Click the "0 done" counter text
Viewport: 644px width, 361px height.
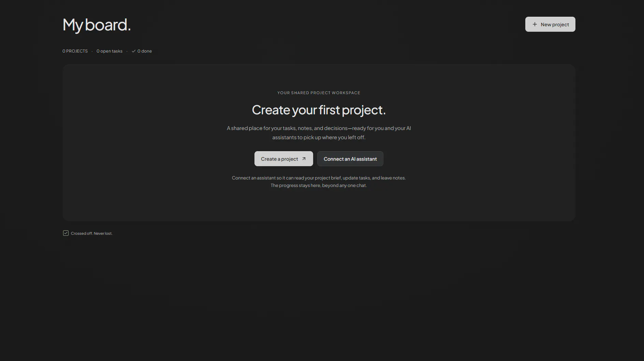click(x=145, y=51)
